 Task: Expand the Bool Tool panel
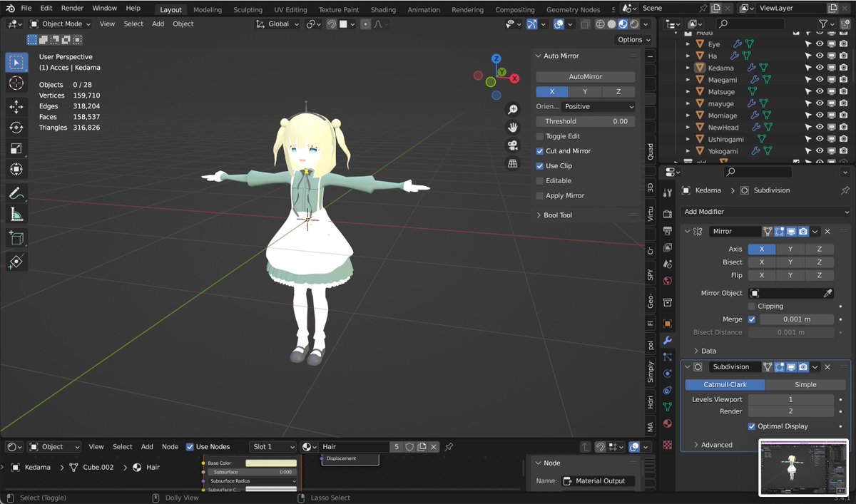click(x=558, y=215)
